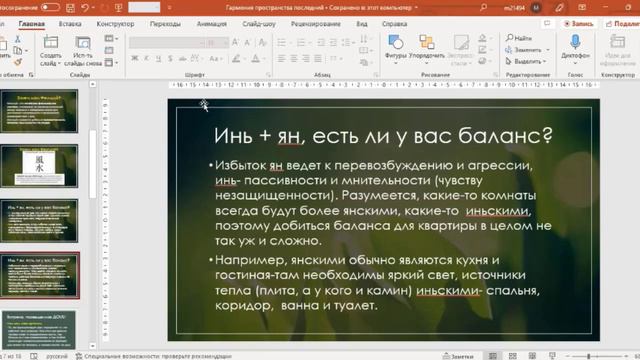Screen dimensions: 640x360
Task: Click Исп-ть слайды снова button
Action: (83, 51)
